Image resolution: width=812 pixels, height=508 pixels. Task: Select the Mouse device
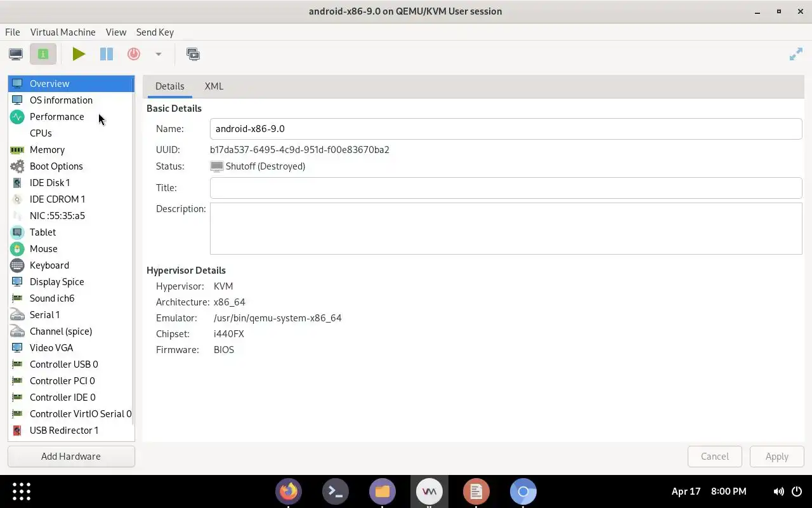70,248
